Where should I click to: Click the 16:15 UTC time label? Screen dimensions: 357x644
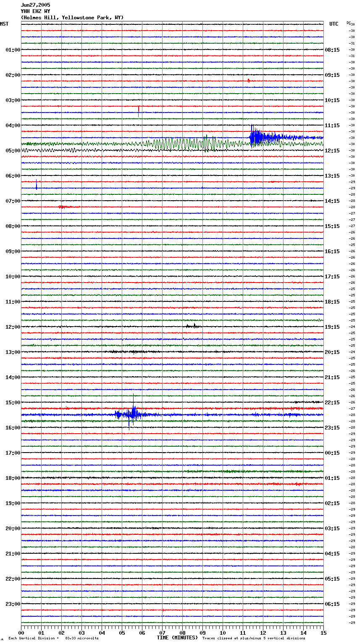332,251
